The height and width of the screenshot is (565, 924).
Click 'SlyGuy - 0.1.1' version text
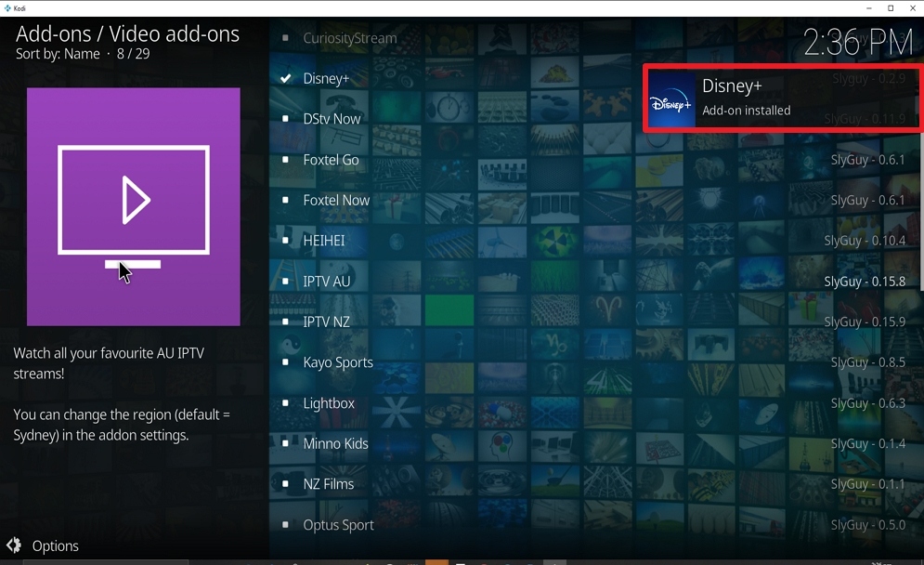(868, 483)
